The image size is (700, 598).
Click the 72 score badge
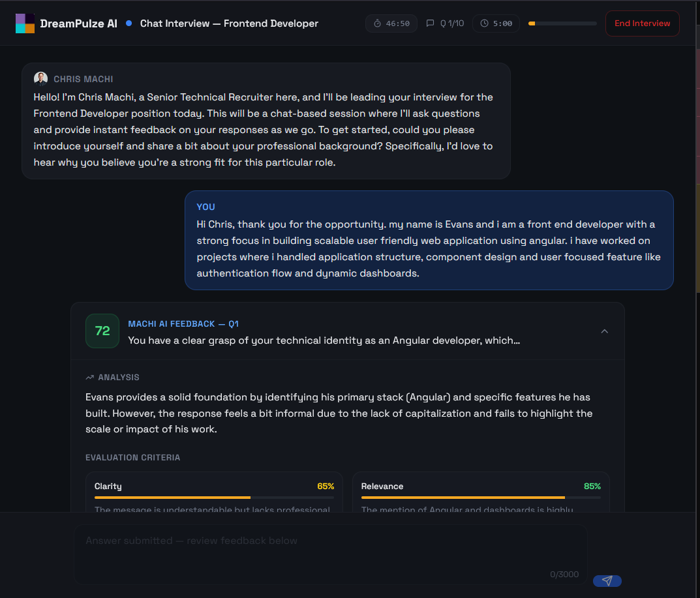pos(102,331)
